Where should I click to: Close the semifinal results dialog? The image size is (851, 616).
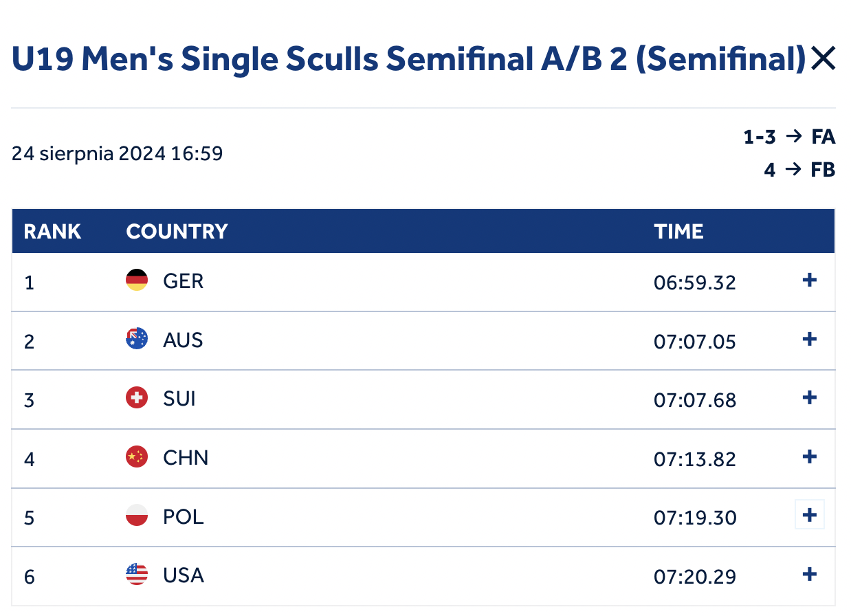823,59
